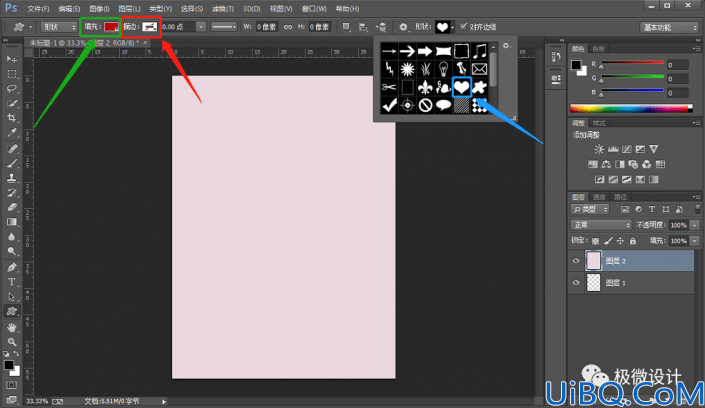
Task: Select the layer 2 thumbnail
Action: (593, 261)
